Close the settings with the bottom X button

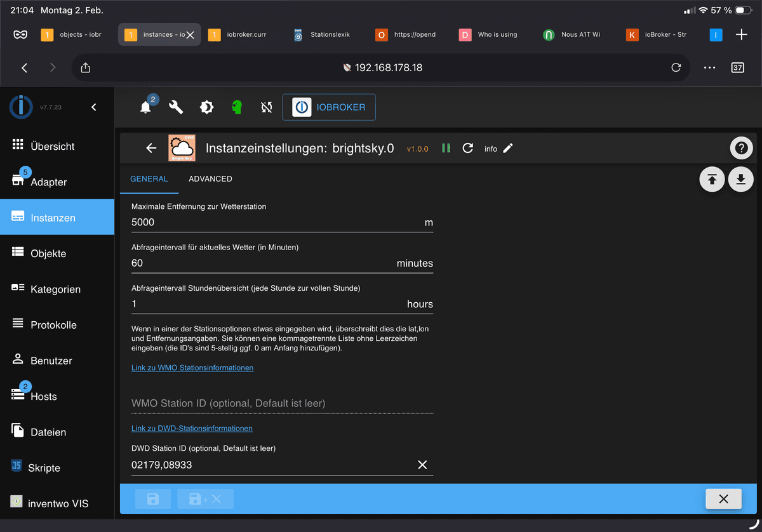(x=723, y=499)
